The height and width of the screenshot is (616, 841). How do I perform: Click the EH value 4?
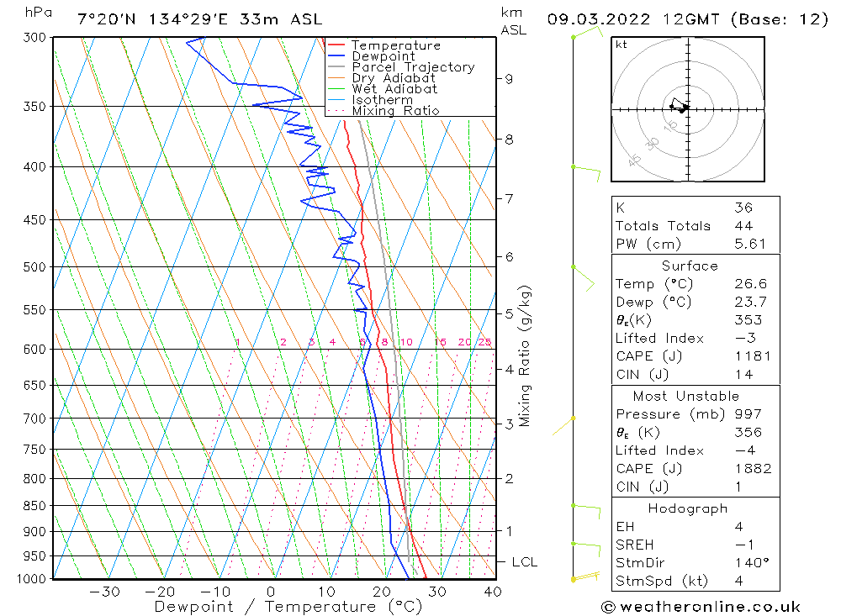pos(739,527)
